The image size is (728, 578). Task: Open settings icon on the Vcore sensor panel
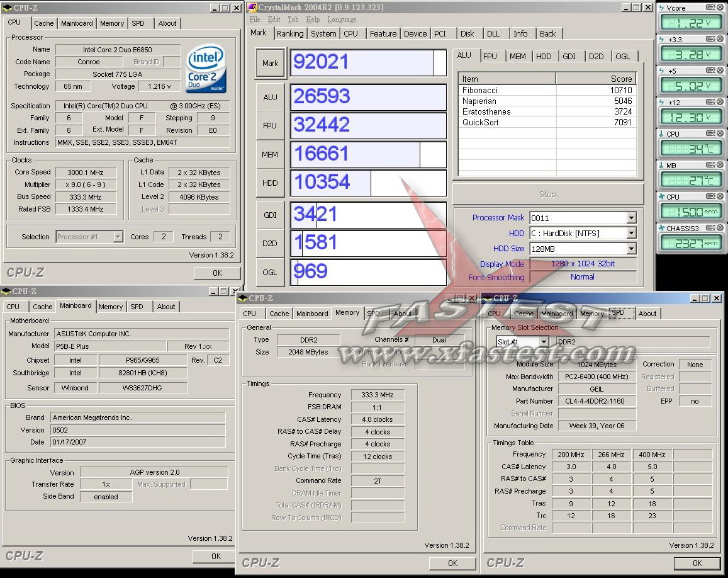pyautogui.click(x=710, y=8)
